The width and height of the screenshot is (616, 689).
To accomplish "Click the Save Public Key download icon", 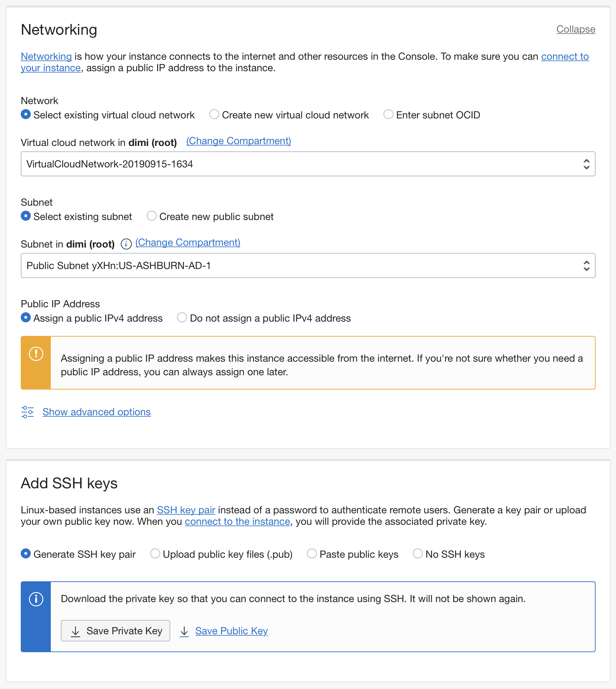I will pos(184,631).
